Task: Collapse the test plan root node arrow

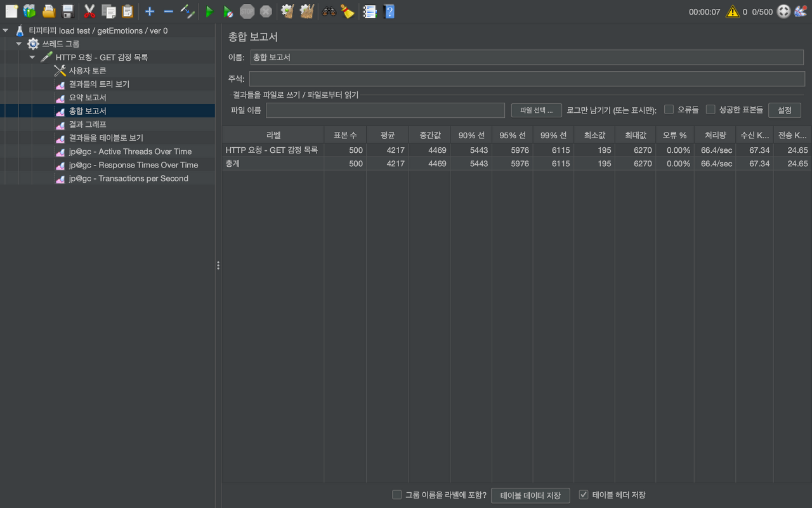Action: pyautogui.click(x=6, y=30)
